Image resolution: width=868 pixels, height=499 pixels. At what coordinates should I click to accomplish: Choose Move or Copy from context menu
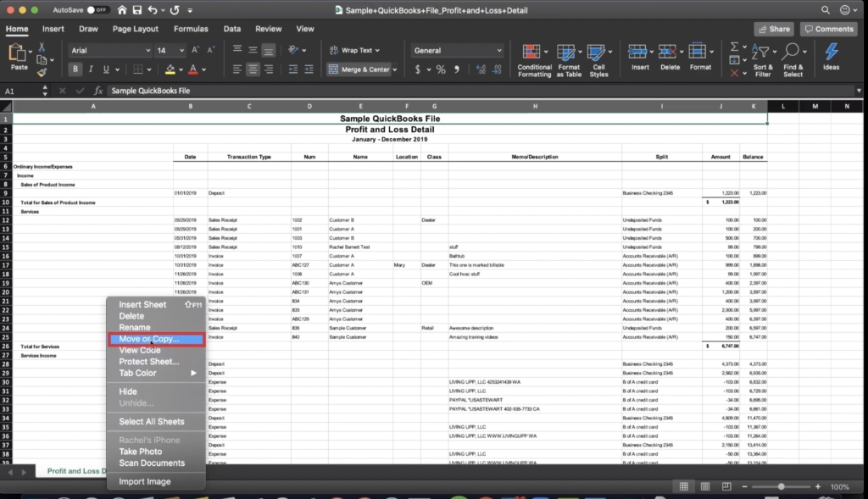(157, 339)
